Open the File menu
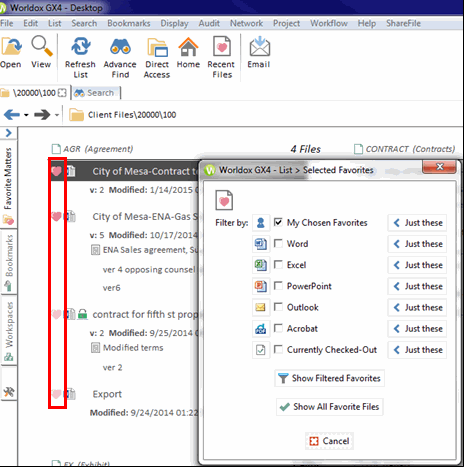The height and width of the screenshot is (467, 465). [7, 23]
